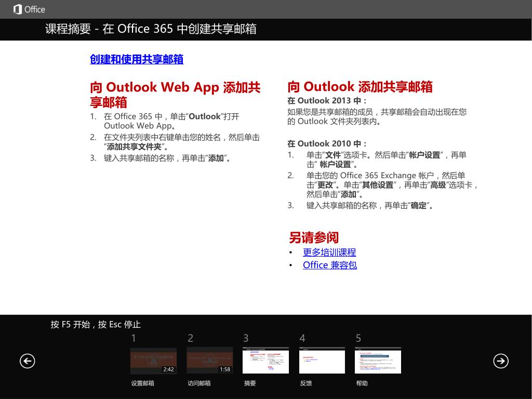
Task: Open the Office 兼容包 link
Action: coord(330,265)
